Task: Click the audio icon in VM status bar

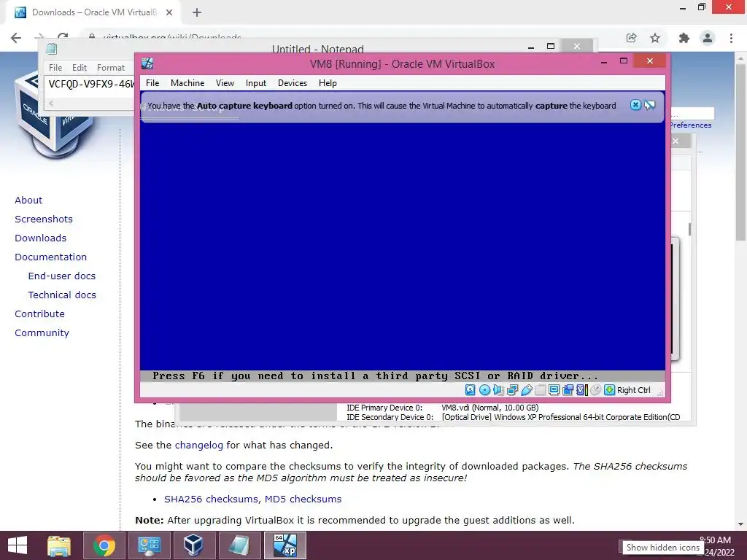Action: coord(498,390)
